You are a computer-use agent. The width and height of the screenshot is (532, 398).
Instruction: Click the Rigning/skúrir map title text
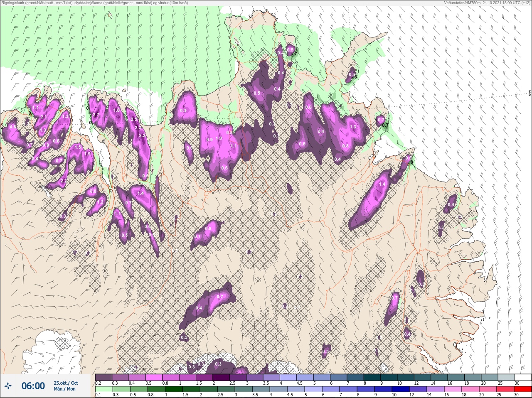pyautogui.click(x=94, y=3)
